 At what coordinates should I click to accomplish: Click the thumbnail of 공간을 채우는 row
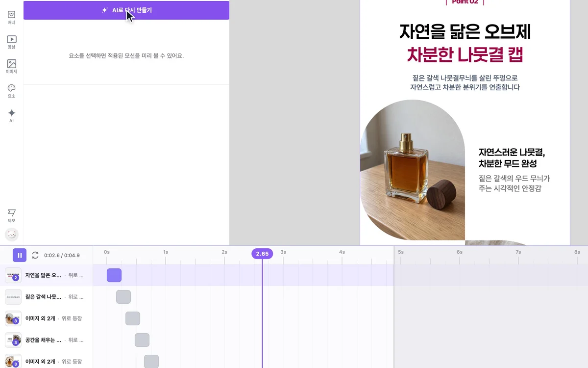pyautogui.click(x=13, y=340)
